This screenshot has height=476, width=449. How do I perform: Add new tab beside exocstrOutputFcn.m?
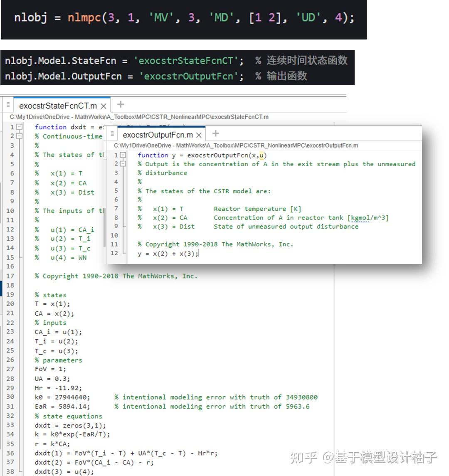point(215,133)
